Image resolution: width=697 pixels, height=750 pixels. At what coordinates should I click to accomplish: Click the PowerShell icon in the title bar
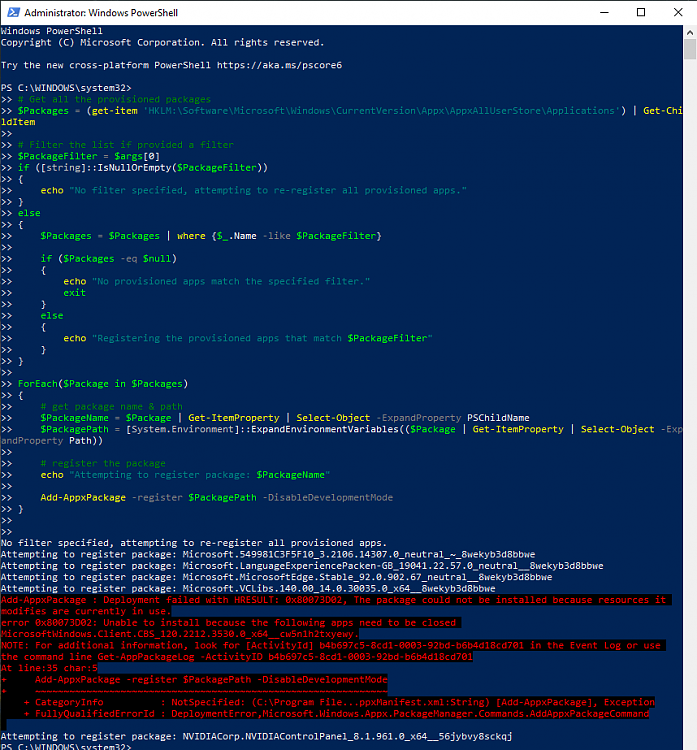12,12
